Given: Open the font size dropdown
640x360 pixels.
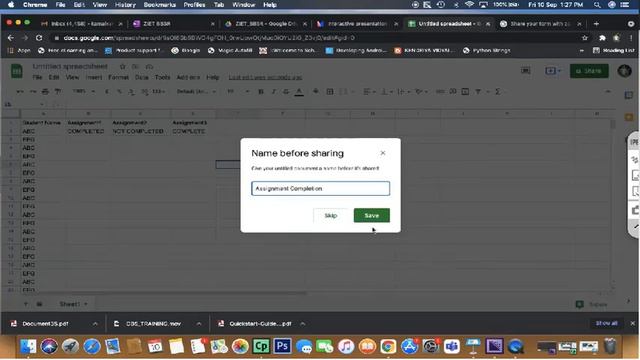Looking at the screenshot, I should [238, 91].
